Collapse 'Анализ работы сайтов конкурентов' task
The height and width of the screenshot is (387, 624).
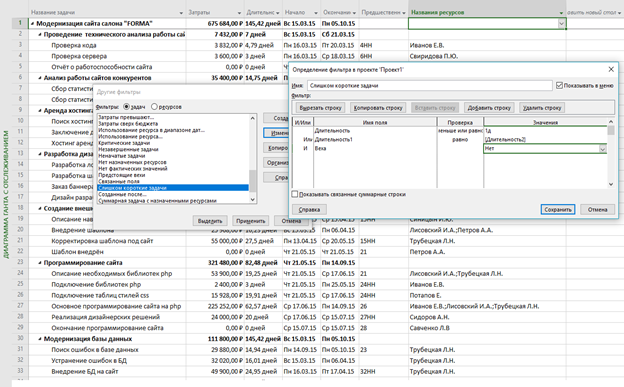tap(40, 78)
